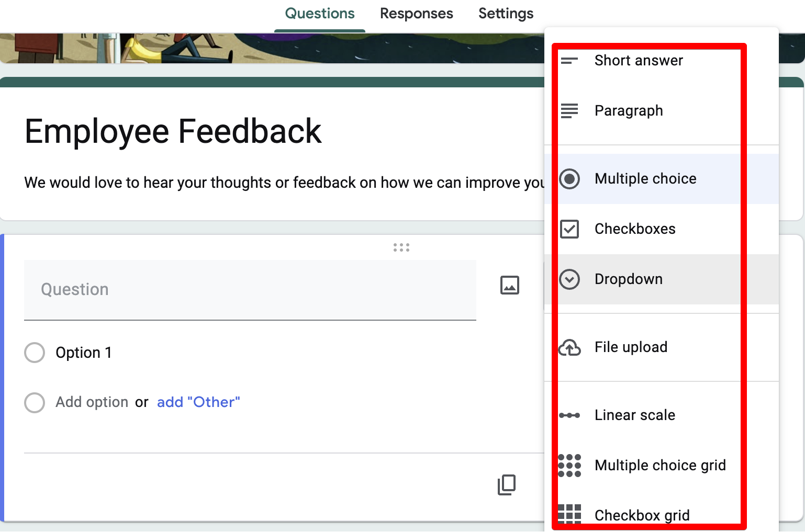Select the Checkboxes question type
Image resolution: width=805 pixels, height=532 pixels.
coord(635,229)
